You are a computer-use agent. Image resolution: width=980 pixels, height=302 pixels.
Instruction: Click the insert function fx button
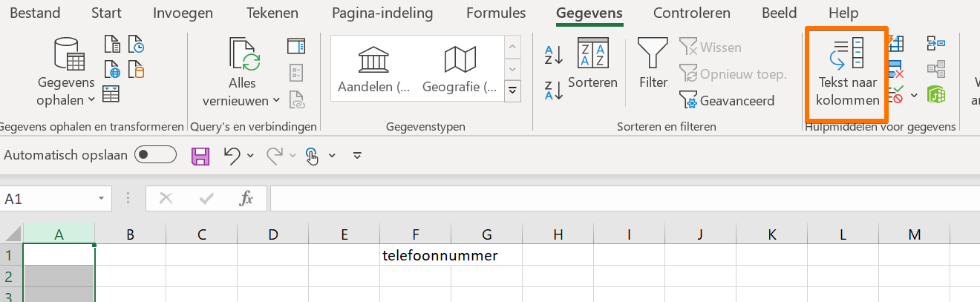tap(246, 199)
